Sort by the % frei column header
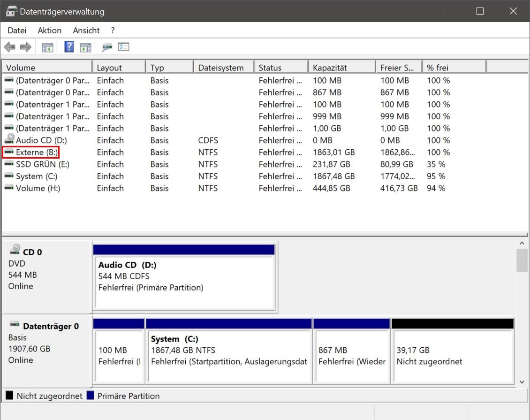This screenshot has height=420, width=530. (x=454, y=67)
